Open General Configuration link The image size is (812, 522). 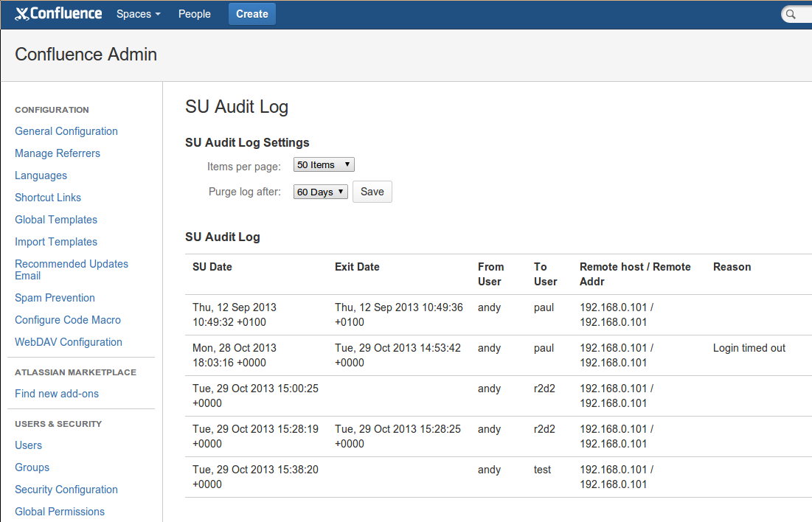click(x=66, y=131)
